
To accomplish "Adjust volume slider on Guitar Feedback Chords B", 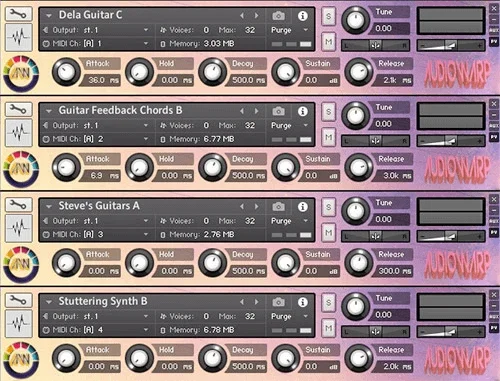I will [451, 141].
